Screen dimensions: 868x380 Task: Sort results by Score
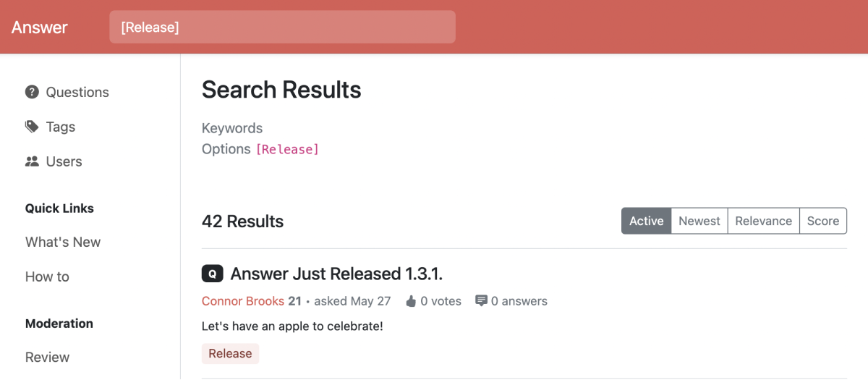coord(822,221)
